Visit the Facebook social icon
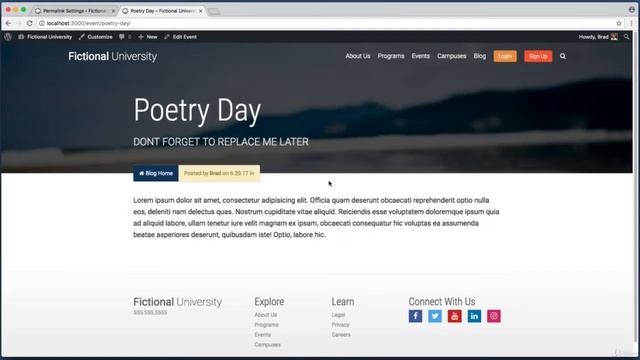 point(415,316)
